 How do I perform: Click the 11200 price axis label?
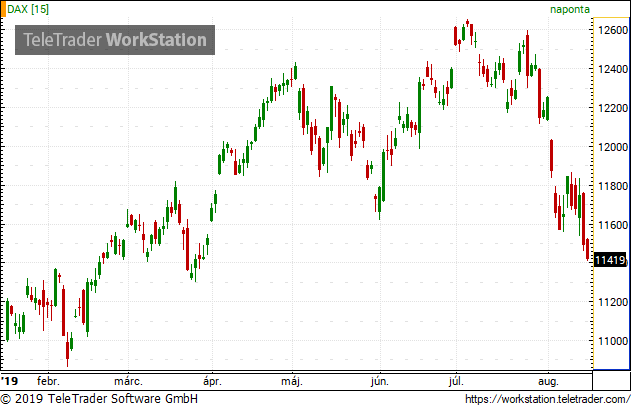pyautogui.click(x=613, y=302)
